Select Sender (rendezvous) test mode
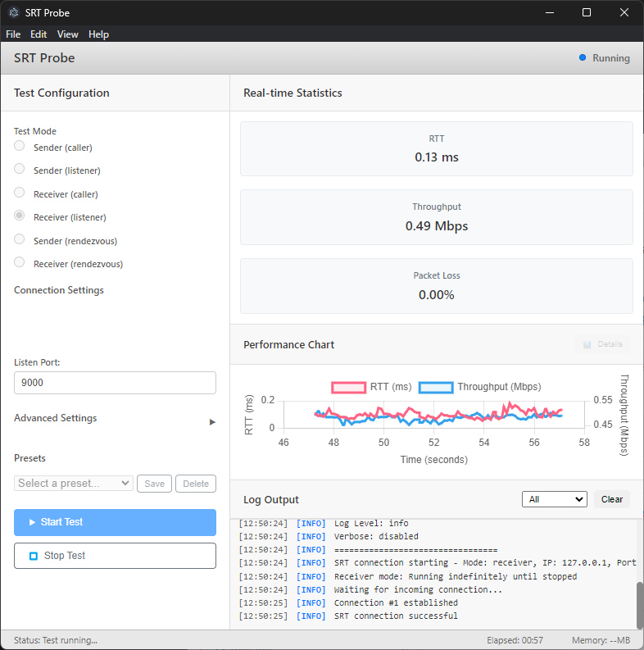Screen dimensions: 644x650 pos(19,239)
